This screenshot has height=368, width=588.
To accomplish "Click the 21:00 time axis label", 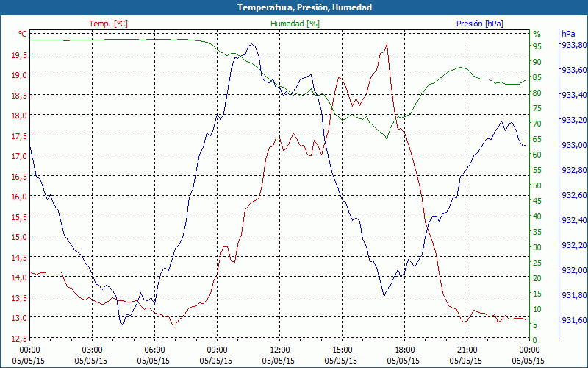I will [467, 349].
